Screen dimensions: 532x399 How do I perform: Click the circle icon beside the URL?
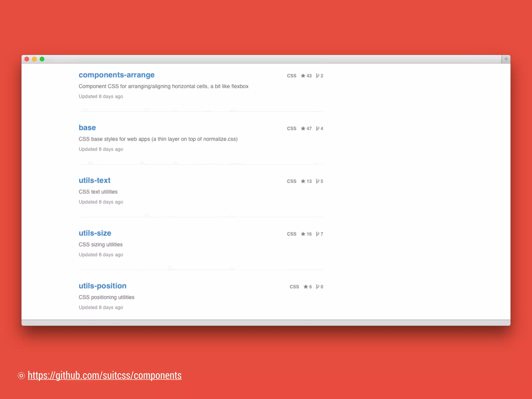point(21,376)
